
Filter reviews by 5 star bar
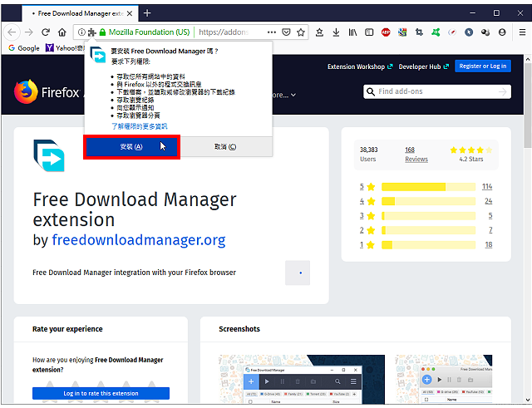pyautogui.click(x=429, y=187)
